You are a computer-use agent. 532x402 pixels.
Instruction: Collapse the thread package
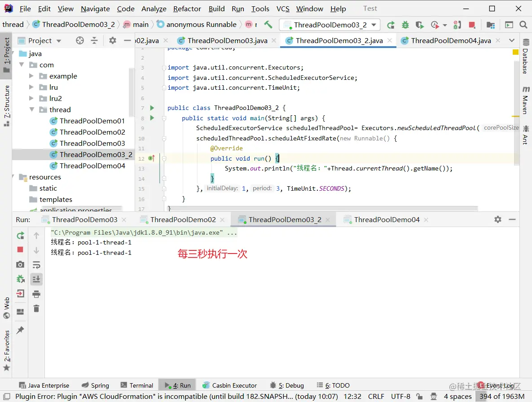pos(31,109)
